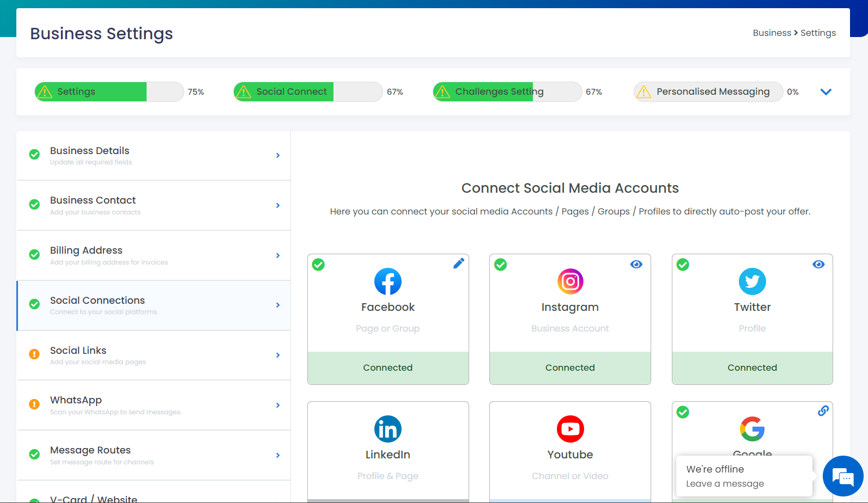Image resolution: width=868 pixels, height=503 pixels.
Task: Open the Business Contact section
Action: tap(154, 205)
